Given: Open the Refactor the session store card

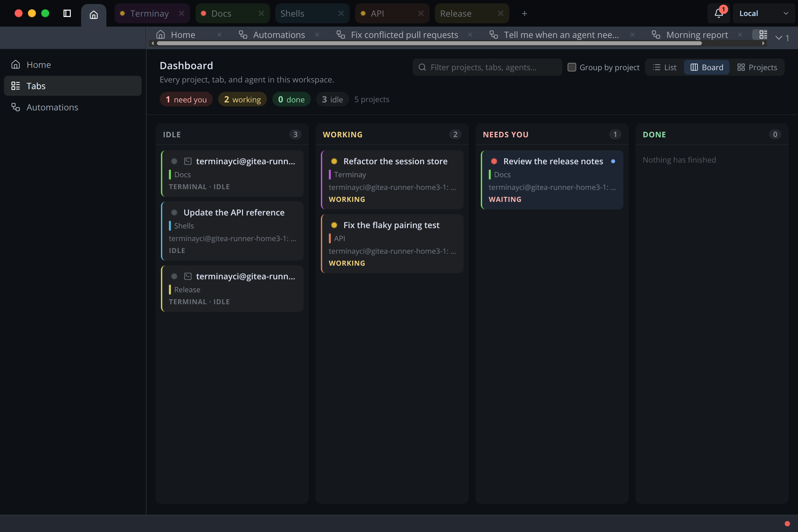Looking at the screenshot, I should coord(392,180).
